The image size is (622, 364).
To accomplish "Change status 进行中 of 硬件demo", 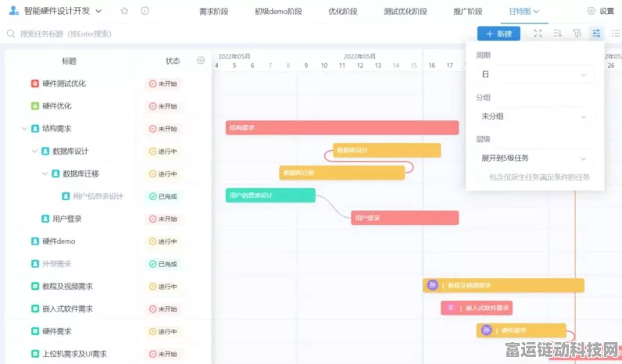I will [163, 241].
